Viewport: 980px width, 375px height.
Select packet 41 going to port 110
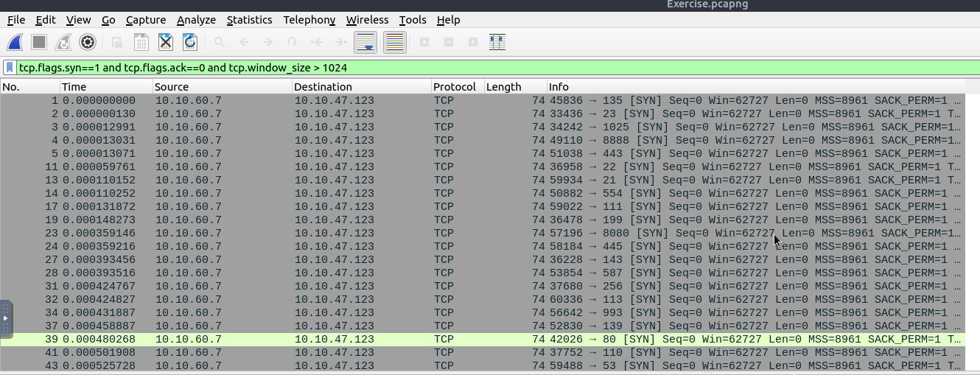[481, 353]
